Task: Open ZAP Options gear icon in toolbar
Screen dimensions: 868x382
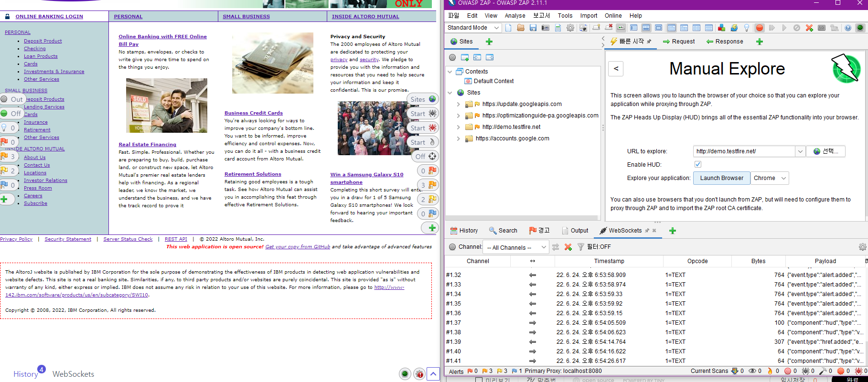Action: [x=570, y=28]
